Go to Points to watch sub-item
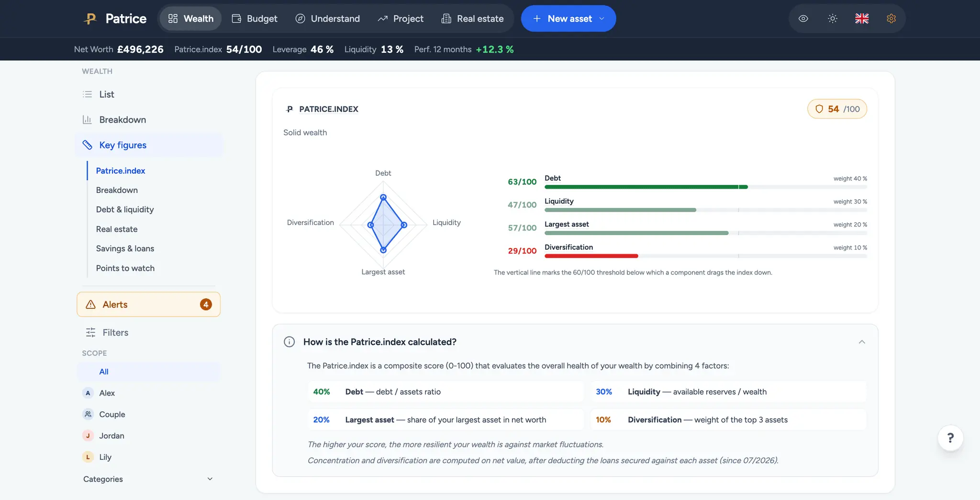The height and width of the screenshot is (500, 980). pyautogui.click(x=125, y=268)
